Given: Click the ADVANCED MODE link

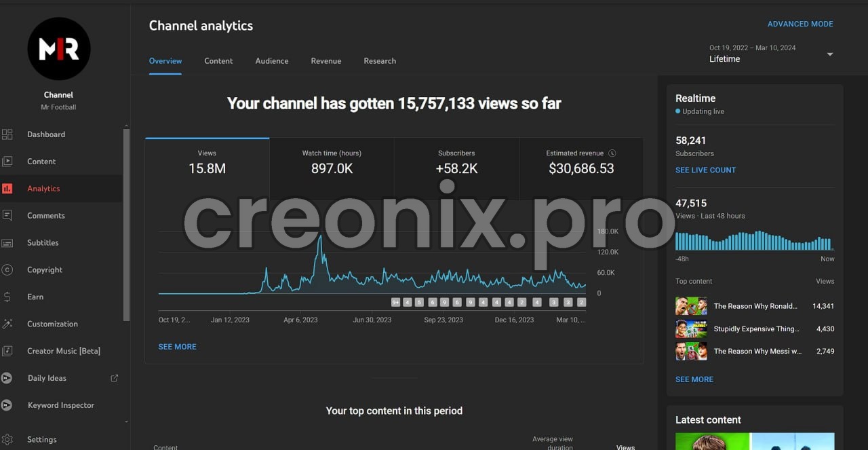Looking at the screenshot, I should [800, 24].
